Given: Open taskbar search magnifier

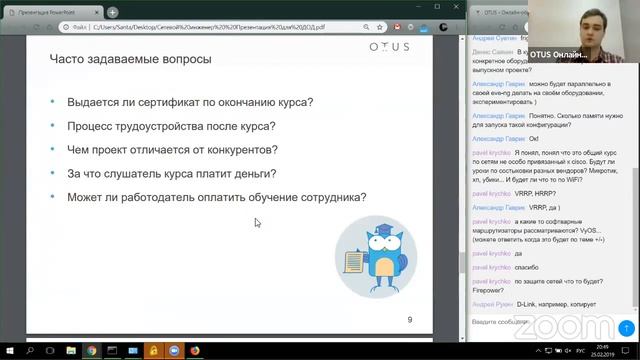Looking at the screenshot, I should [30, 351].
